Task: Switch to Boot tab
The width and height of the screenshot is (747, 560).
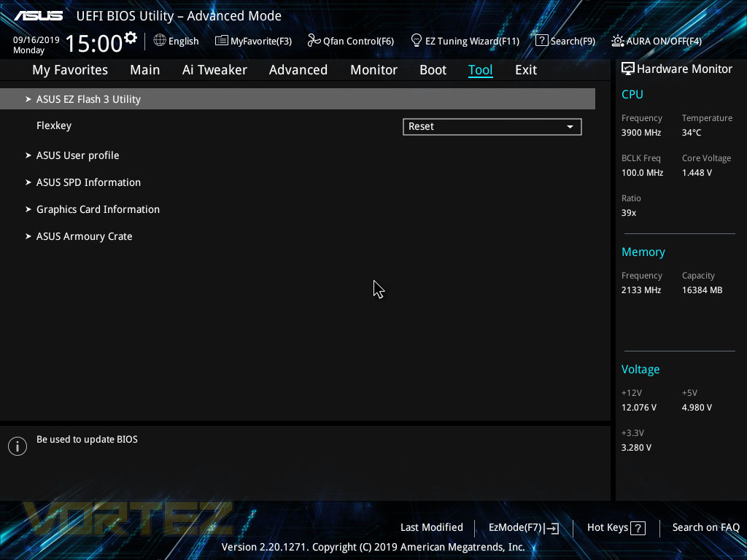Action: [x=433, y=70]
